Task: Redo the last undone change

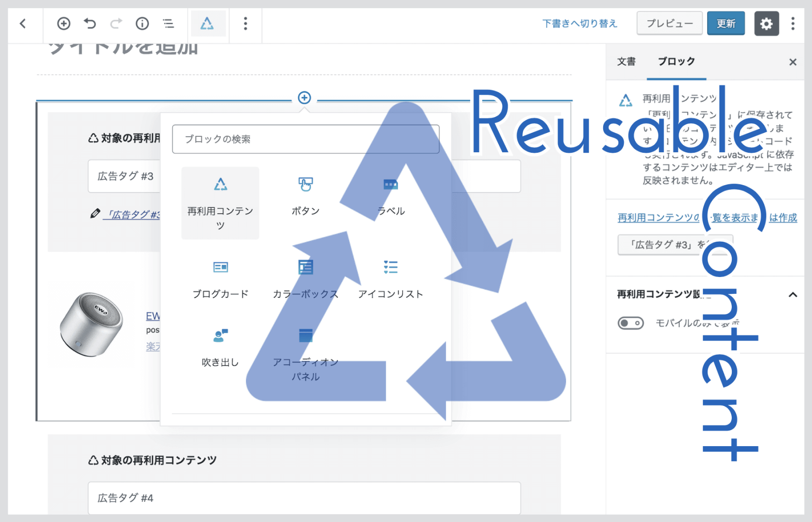Action: [116, 23]
